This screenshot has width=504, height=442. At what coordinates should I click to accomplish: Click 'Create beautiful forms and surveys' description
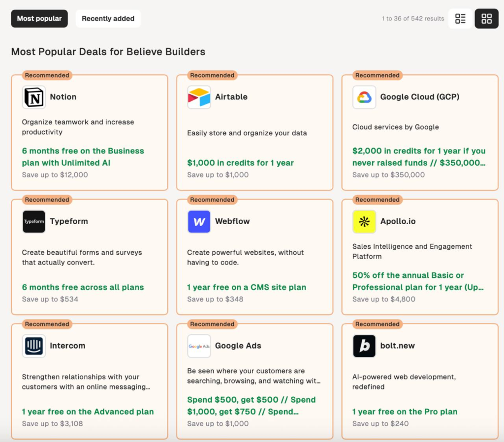[82, 258]
